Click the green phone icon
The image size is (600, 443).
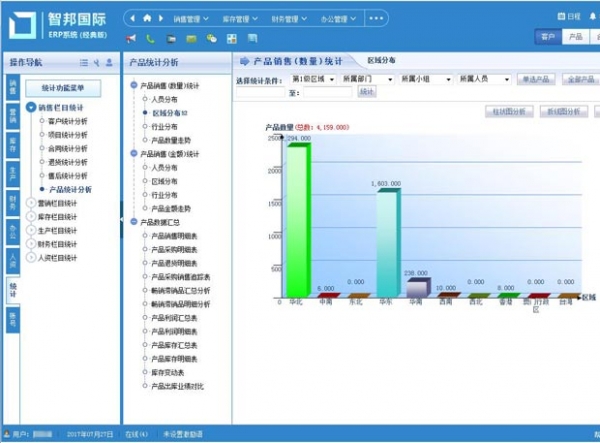[150, 38]
